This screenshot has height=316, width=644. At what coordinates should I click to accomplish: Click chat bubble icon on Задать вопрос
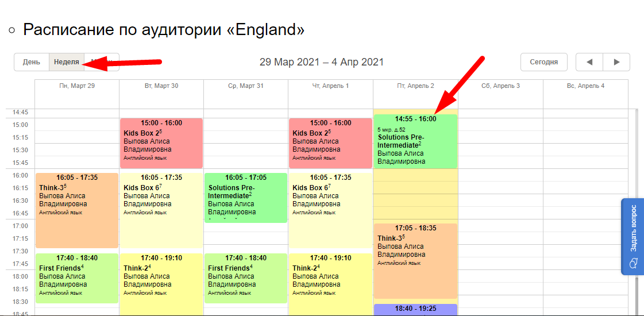(633, 262)
